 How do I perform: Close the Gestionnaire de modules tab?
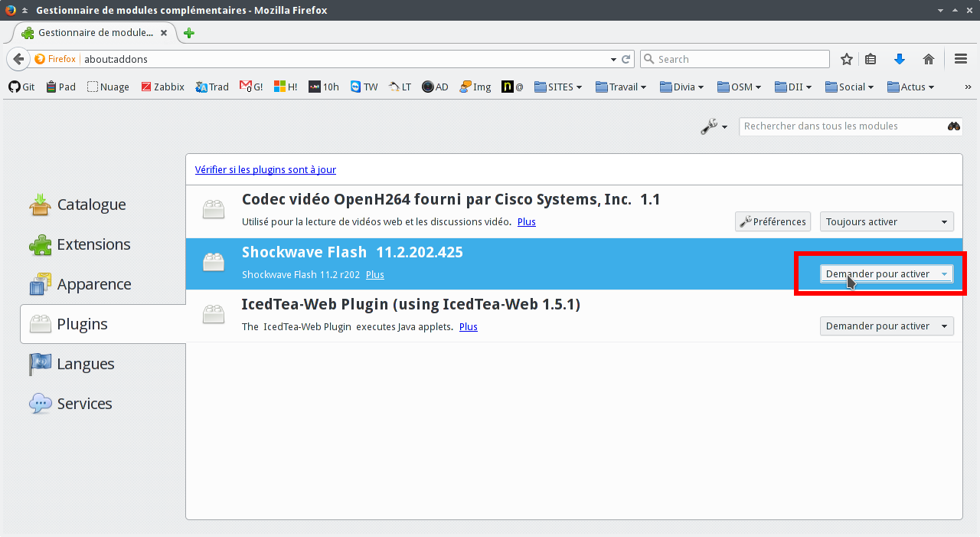[164, 33]
